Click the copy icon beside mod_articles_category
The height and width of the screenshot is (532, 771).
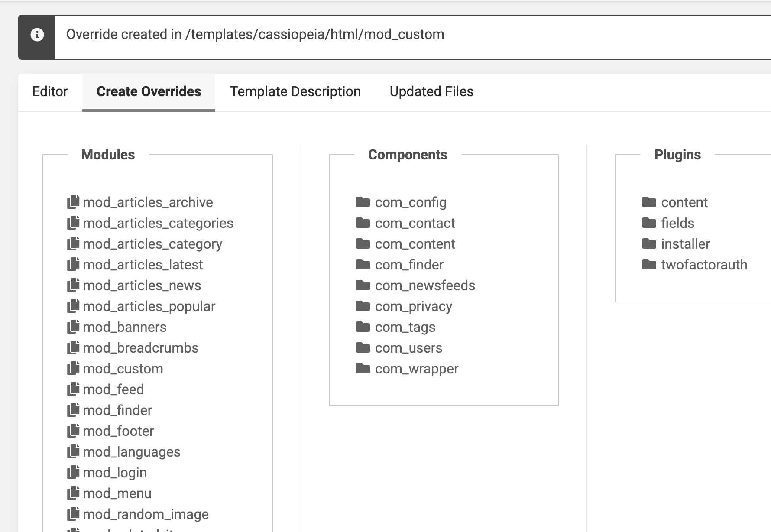[73, 243]
